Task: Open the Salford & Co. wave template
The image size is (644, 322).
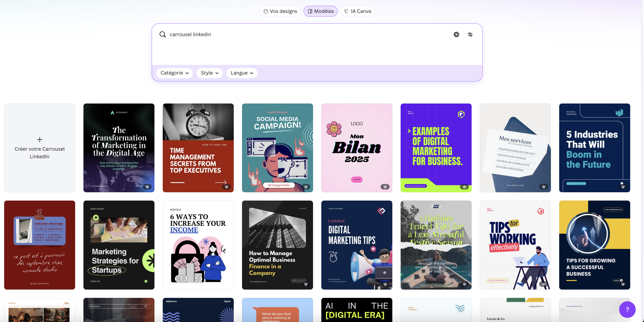Action: pos(198,310)
